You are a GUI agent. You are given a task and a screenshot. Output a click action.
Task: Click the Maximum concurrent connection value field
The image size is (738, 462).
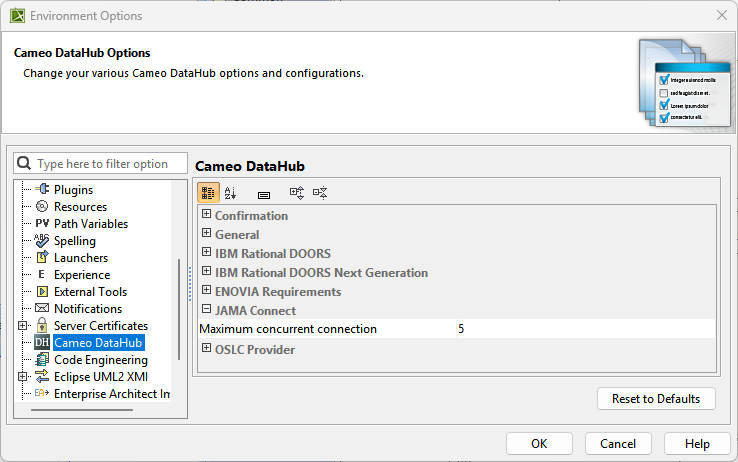click(585, 329)
